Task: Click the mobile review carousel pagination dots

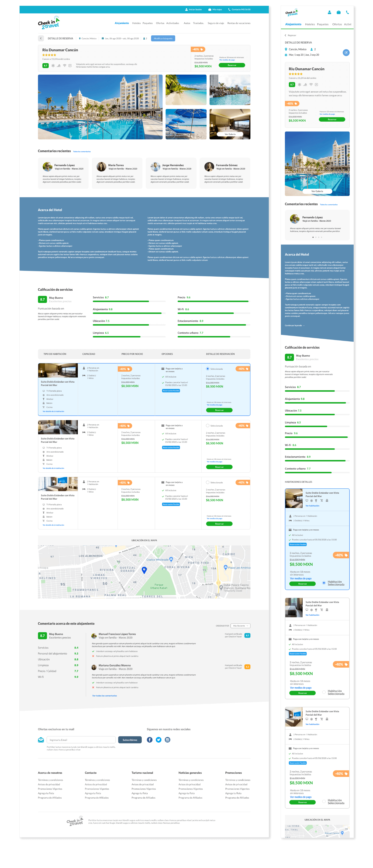Action: (x=317, y=237)
